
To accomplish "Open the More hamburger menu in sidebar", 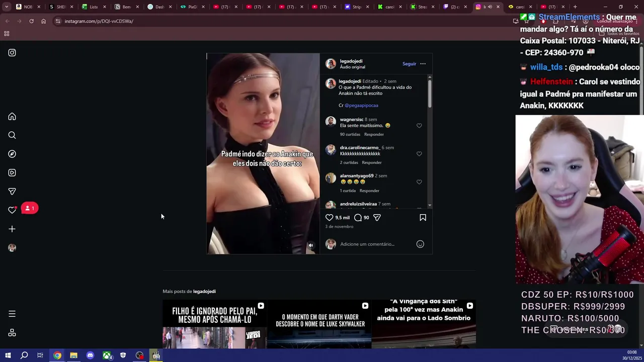I will click(12, 314).
